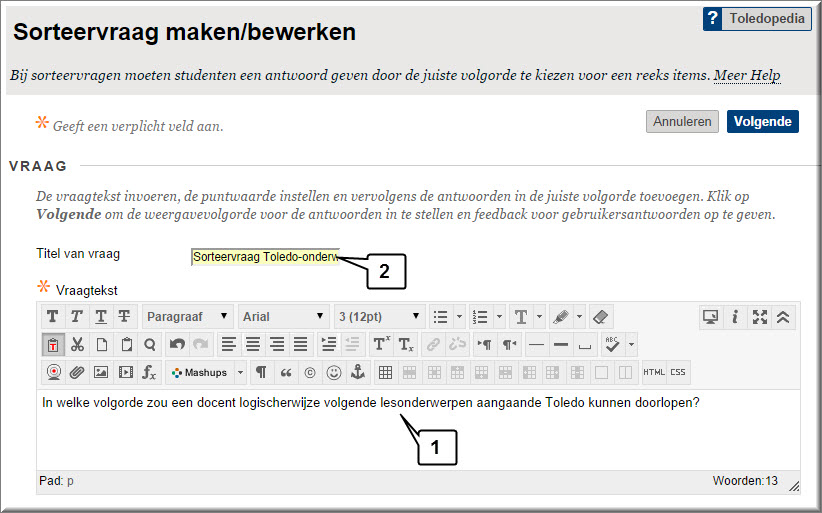Image resolution: width=822 pixels, height=513 pixels.
Task: Paste using the clipboard icon
Action: coord(126,345)
